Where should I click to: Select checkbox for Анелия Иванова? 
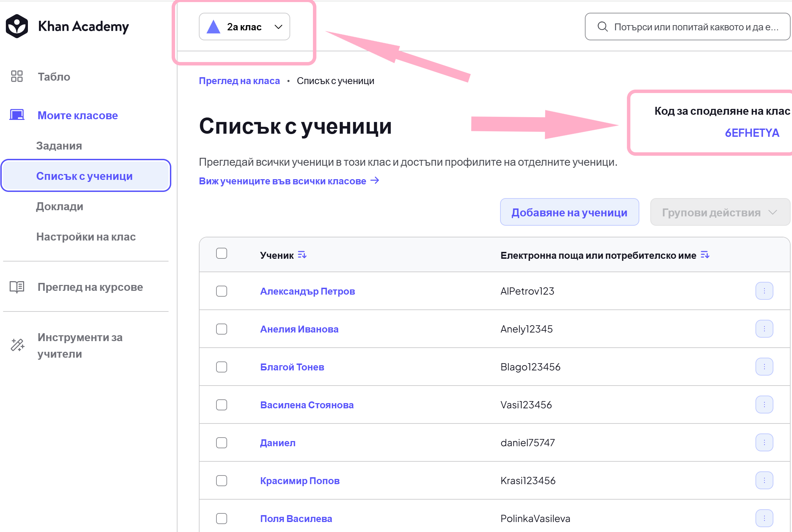pos(222,329)
